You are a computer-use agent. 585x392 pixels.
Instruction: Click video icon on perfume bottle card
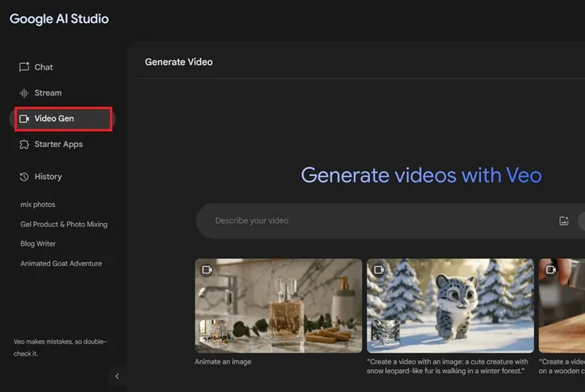tap(207, 269)
